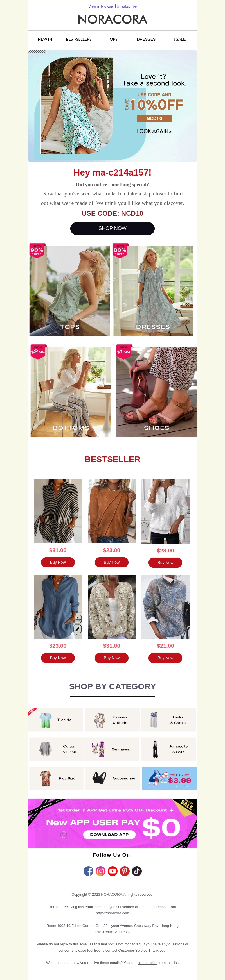Select the Accessories category tile

(112, 778)
